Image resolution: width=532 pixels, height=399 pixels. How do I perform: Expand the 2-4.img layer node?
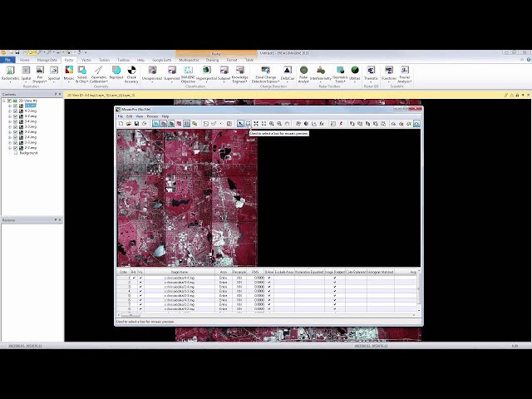10,137
